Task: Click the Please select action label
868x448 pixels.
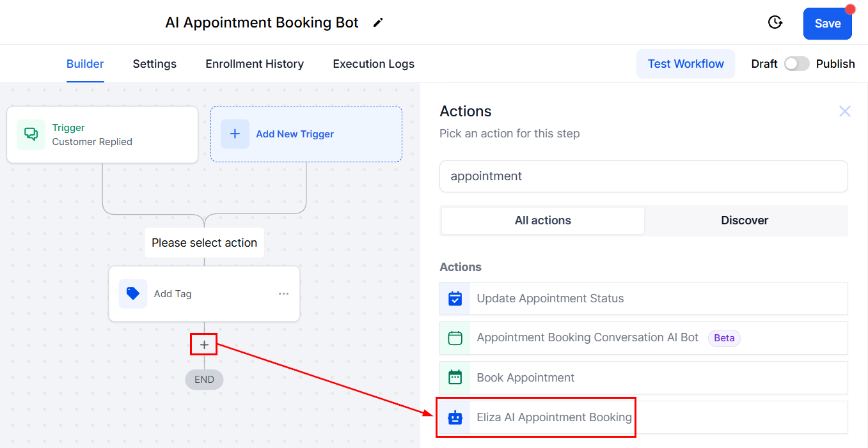Action: (204, 243)
